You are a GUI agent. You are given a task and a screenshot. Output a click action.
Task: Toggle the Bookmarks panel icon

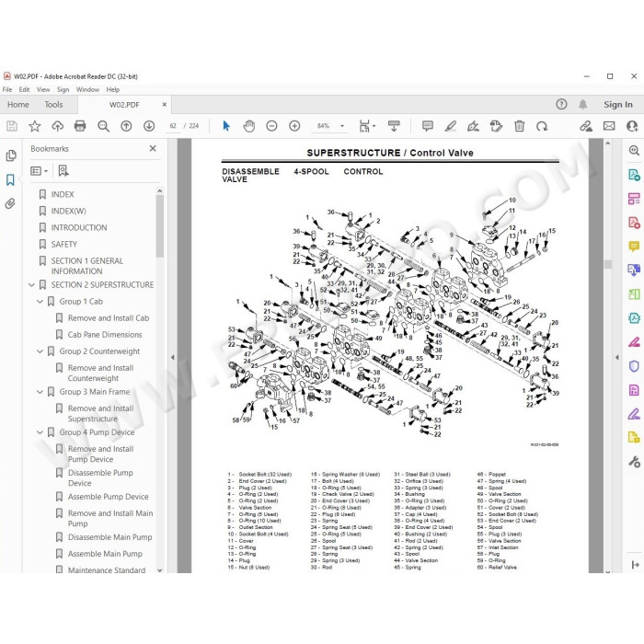pyautogui.click(x=11, y=180)
